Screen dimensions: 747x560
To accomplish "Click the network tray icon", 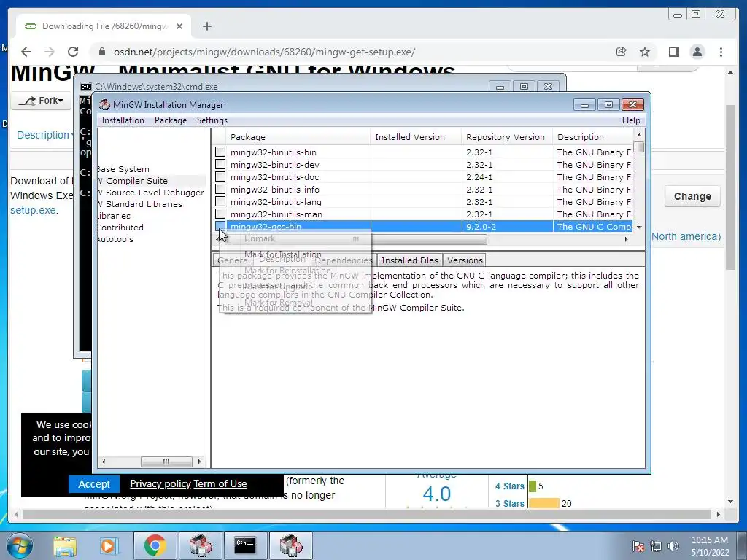I will click(656, 545).
